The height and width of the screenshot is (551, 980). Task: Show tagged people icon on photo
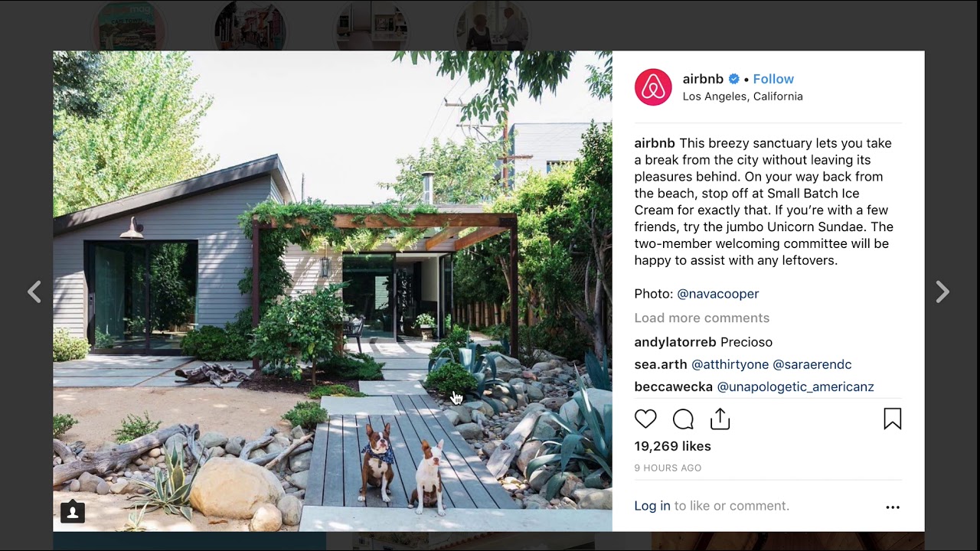point(73,512)
